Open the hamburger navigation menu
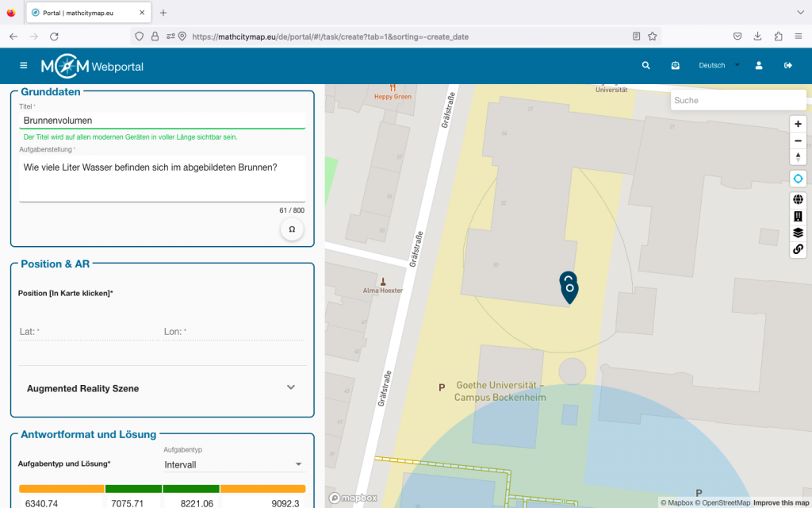Screen dimensions: 812x508 (x=24, y=66)
